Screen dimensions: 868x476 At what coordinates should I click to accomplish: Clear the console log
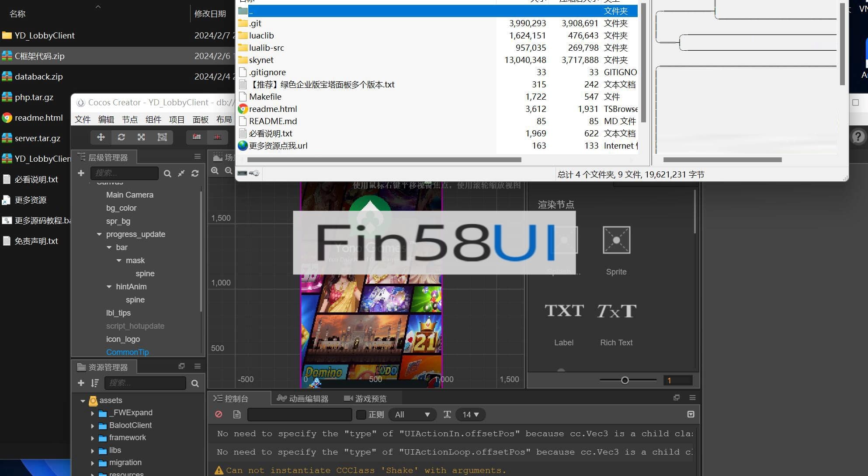pyautogui.click(x=219, y=414)
